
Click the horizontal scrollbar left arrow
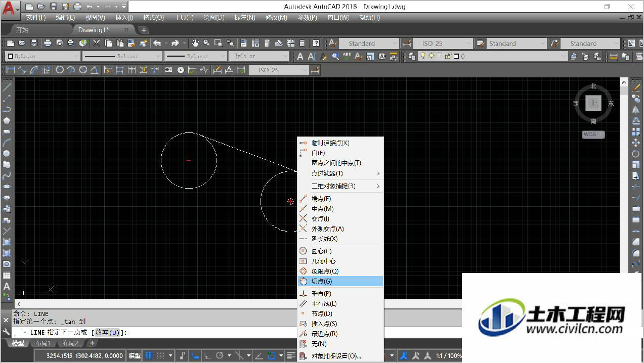pyautogui.click(x=19, y=304)
